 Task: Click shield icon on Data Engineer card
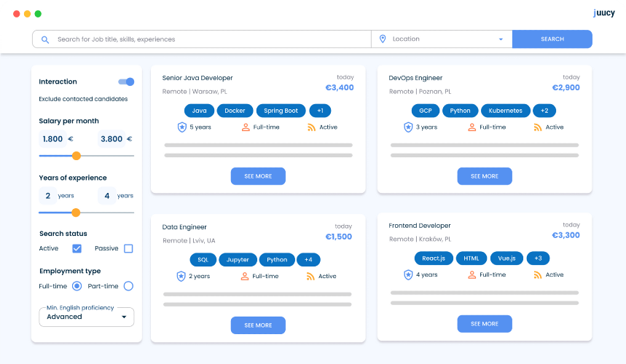click(181, 277)
